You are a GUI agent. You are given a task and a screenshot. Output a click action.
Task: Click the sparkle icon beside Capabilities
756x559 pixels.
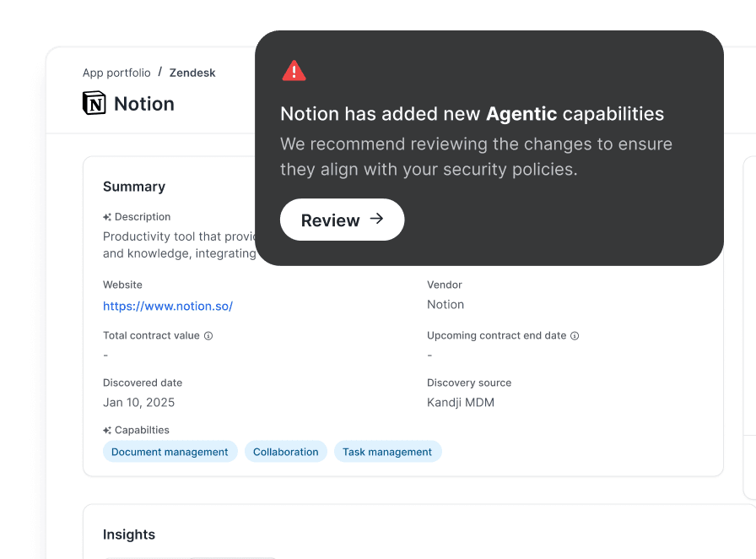click(107, 431)
